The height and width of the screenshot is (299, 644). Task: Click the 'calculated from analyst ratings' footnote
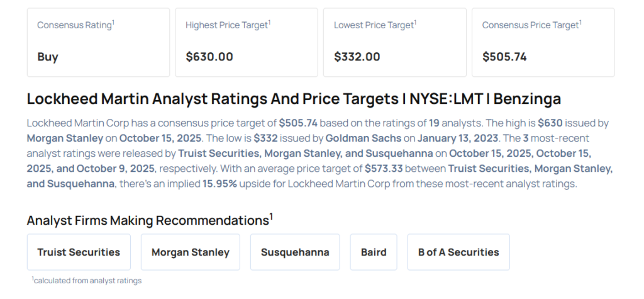click(87, 281)
